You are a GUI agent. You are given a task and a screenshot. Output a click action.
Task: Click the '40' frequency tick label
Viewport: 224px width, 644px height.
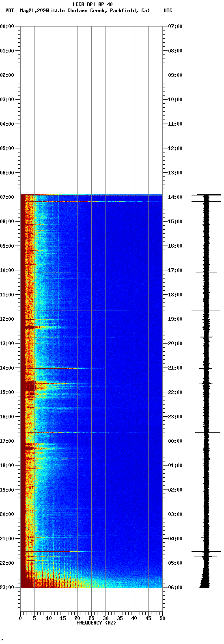134,618
